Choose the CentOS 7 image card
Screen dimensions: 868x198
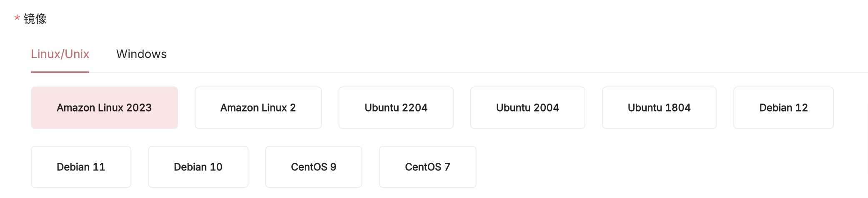tap(427, 167)
